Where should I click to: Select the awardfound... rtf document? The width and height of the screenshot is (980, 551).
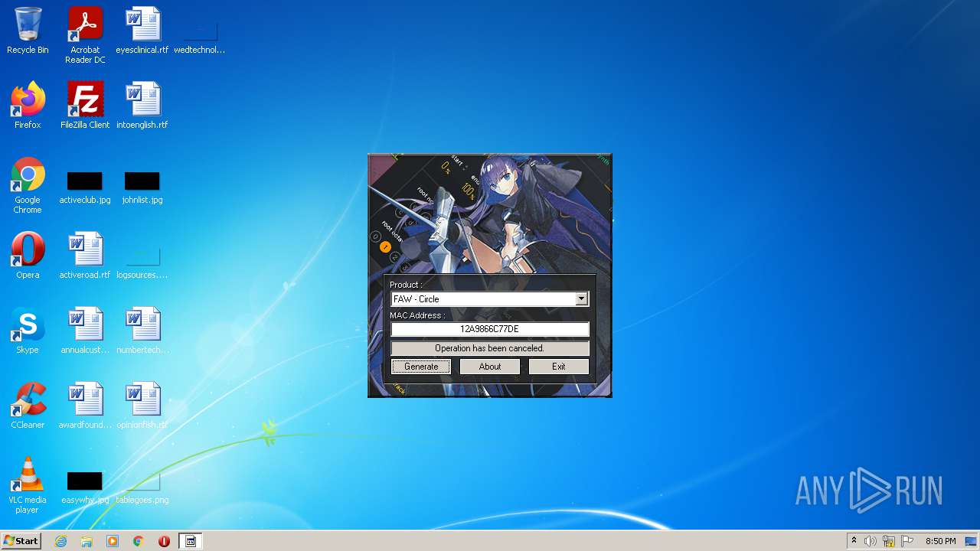click(x=85, y=406)
